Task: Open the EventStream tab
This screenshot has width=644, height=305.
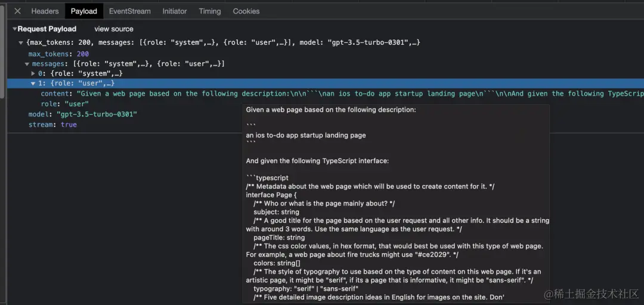Action: pyautogui.click(x=130, y=11)
